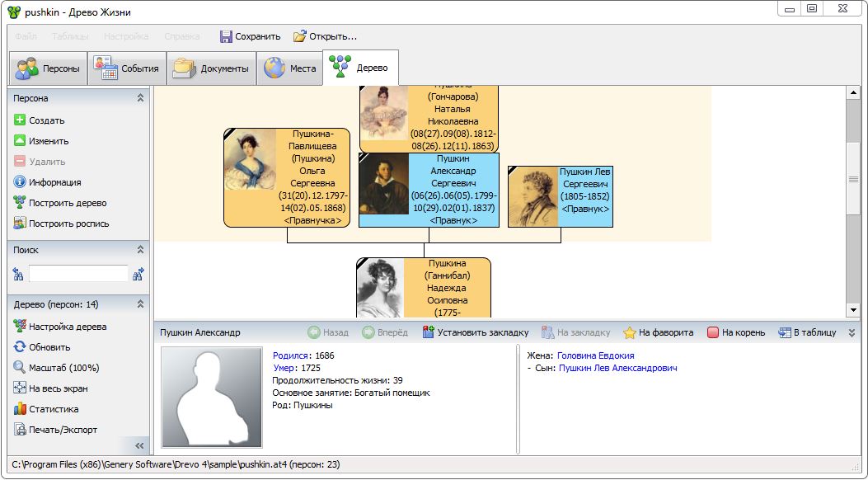Click Установить закладку button
The image size is (868, 480).
click(x=476, y=332)
